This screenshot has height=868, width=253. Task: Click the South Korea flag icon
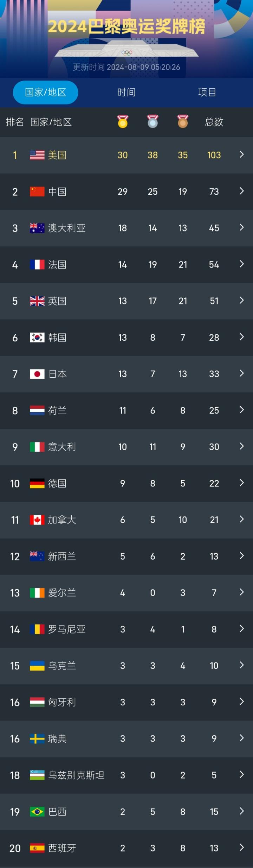click(x=37, y=338)
